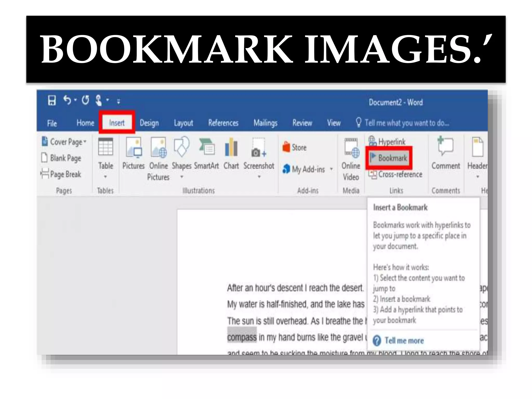Open the Undo history dropdown arrow
Screen dimensions: 532x399
pyautogui.click(x=75, y=100)
